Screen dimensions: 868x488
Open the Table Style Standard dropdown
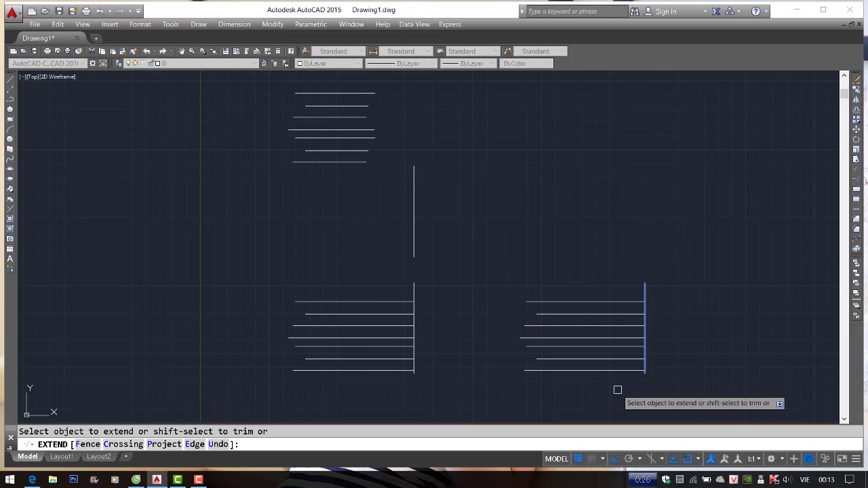click(473, 51)
